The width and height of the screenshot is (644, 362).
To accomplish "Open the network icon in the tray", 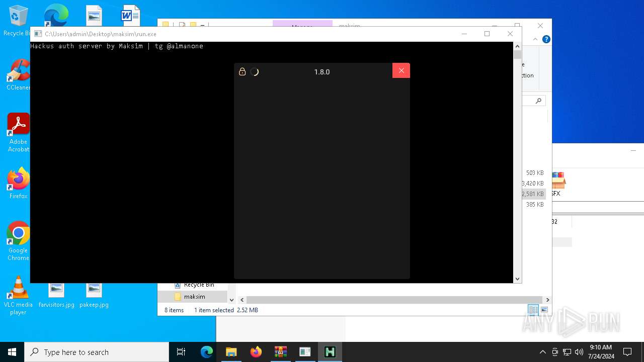I will 567,352.
